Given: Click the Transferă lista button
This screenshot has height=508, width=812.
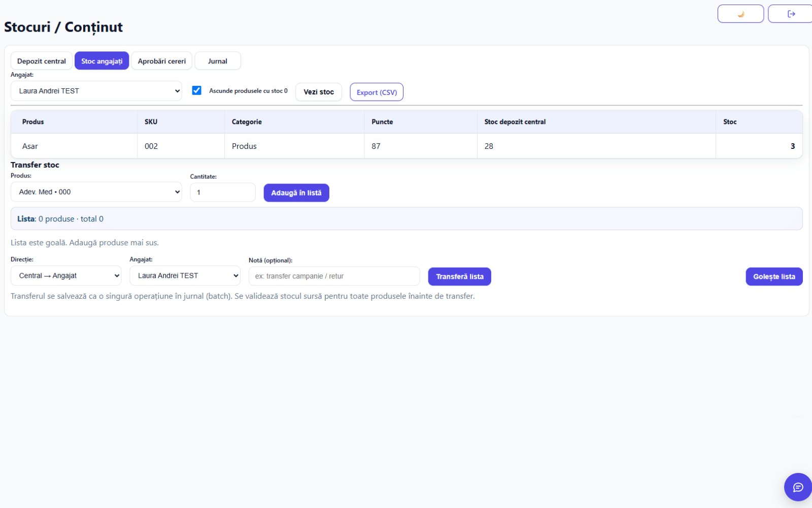Looking at the screenshot, I should click(x=460, y=276).
